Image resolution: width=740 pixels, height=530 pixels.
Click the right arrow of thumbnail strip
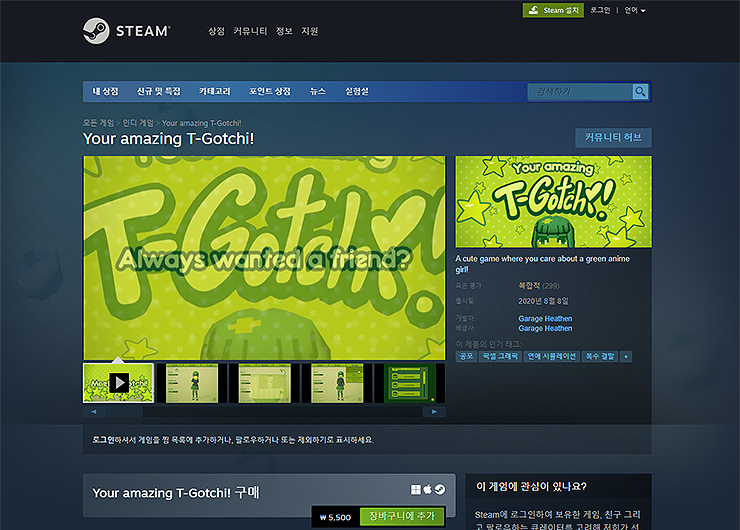pos(434,412)
